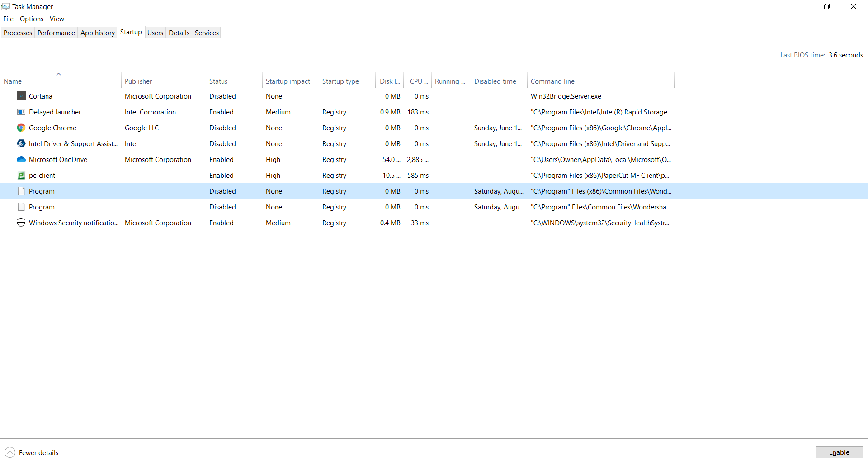The image size is (868, 466).
Task: Select the Startup tab
Action: pos(131,32)
